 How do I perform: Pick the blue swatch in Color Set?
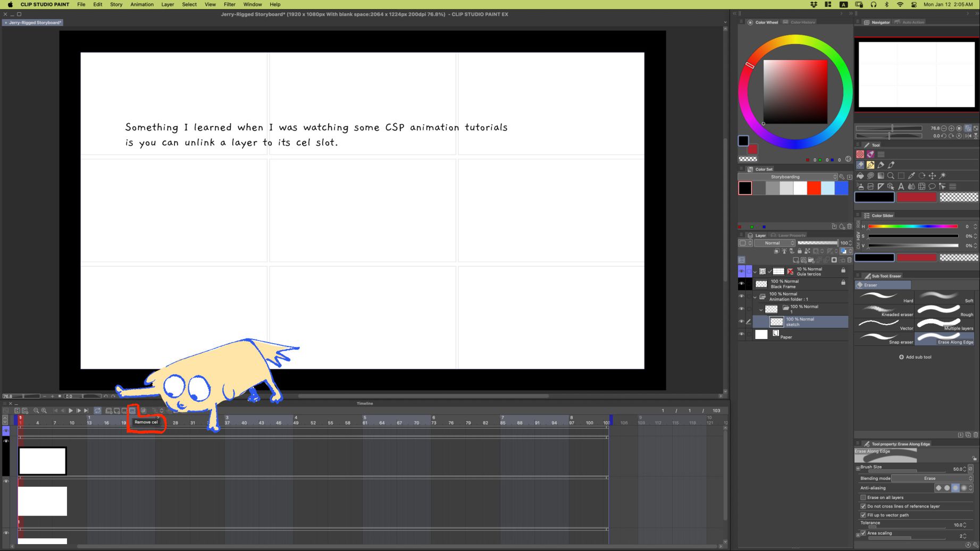(841, 188)
